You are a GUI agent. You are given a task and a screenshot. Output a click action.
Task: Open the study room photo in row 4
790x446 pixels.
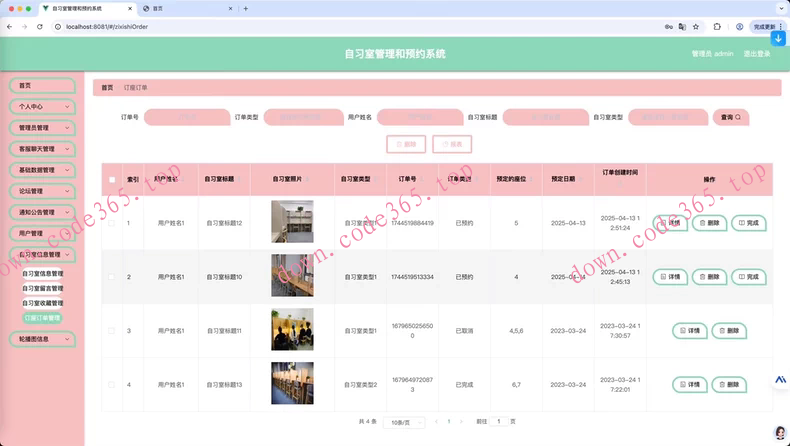point(292,383)
